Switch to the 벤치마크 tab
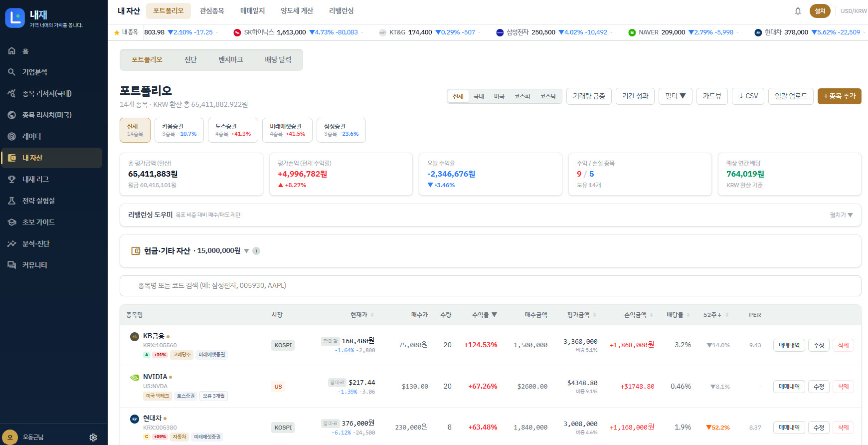This screenshot has width=868, height=445. (x=230, y=60)
